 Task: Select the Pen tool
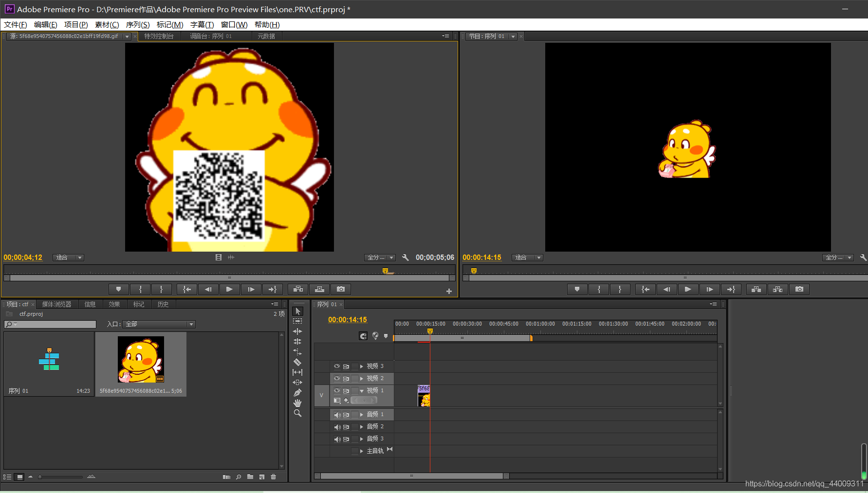(x=298, y=393)
